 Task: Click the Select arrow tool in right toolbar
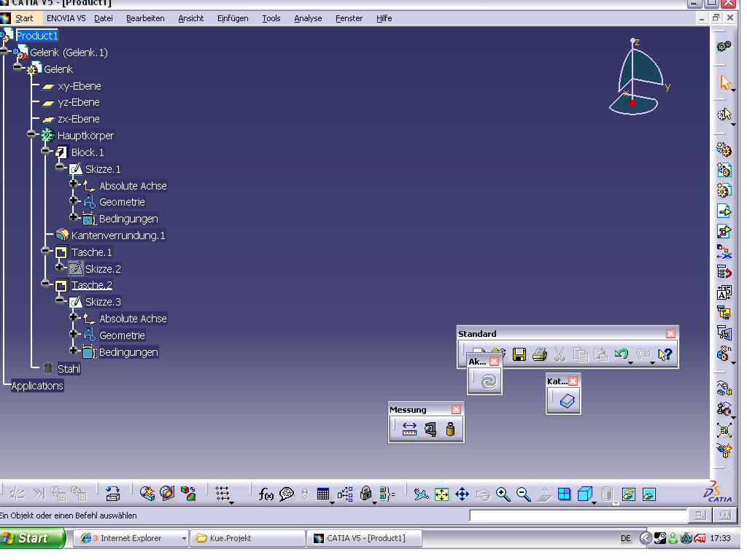pos(724,82)
